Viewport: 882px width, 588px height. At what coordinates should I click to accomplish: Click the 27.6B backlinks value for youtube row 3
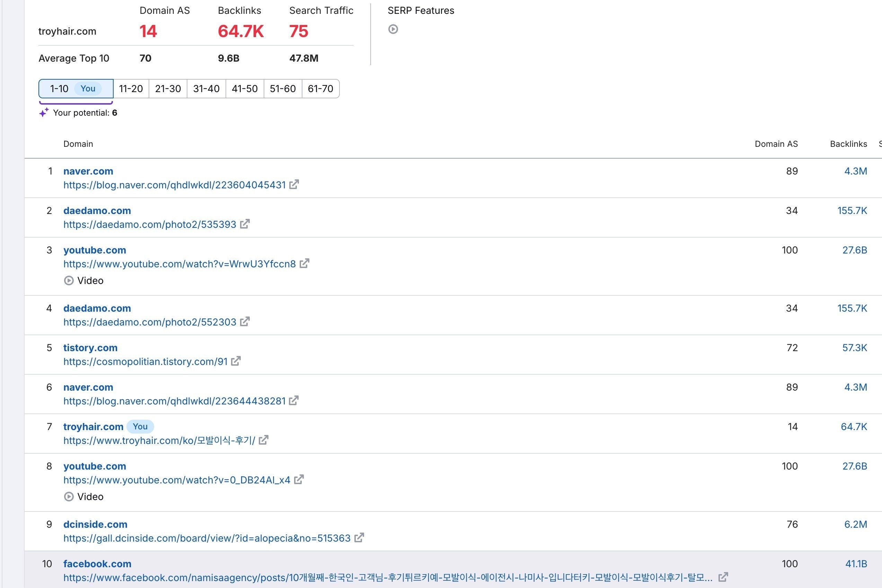click(x=854, y=250)
